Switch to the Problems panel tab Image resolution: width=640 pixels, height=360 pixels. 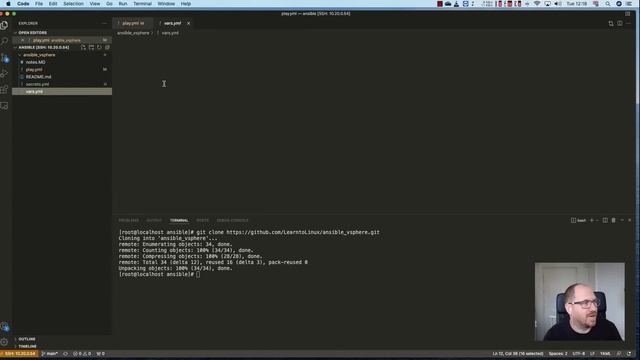coord(129,220)
